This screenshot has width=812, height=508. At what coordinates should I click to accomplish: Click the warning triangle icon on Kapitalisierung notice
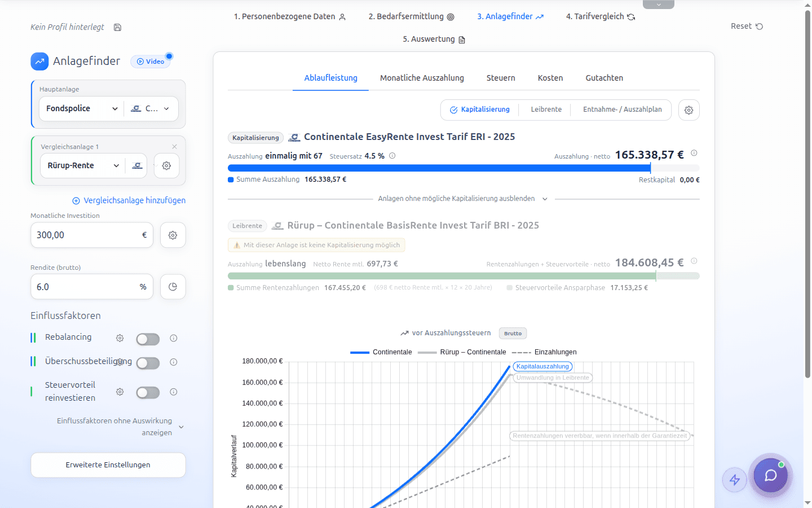[237, 245]
